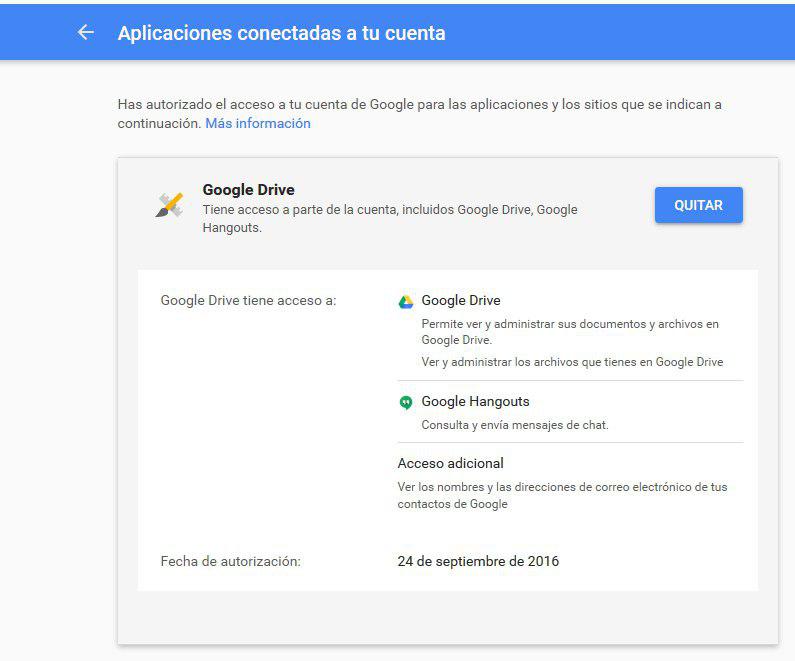This screenshot has height=661, width=795.
Task: Click the Fecha de autorización label
Action: pos(231,561)
